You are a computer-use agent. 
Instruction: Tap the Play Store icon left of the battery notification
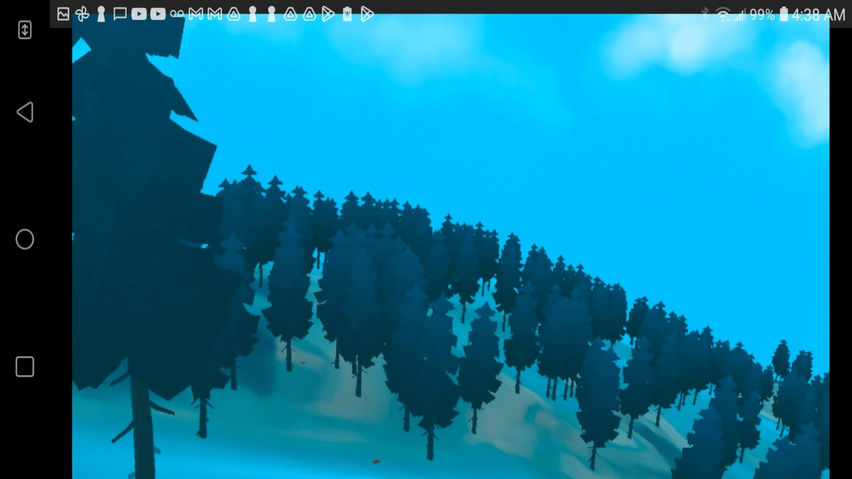click(x=328, y=14)
